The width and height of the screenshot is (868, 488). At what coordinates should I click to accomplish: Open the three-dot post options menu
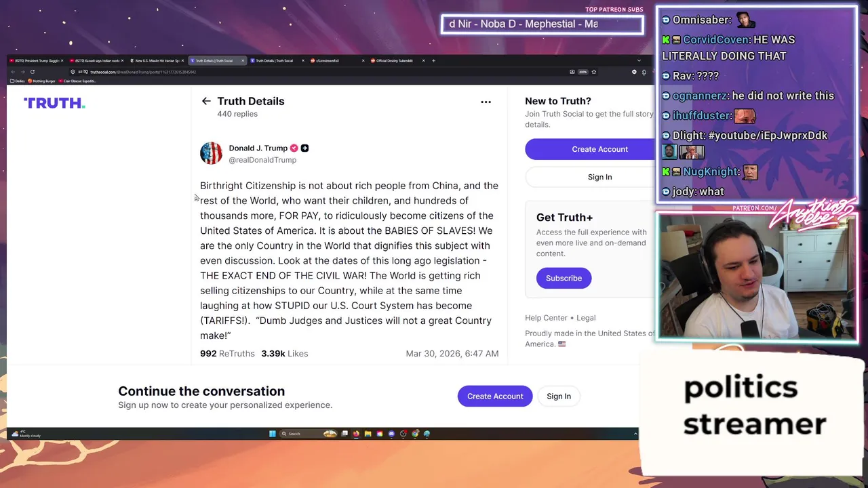click(x=486, y=102)
